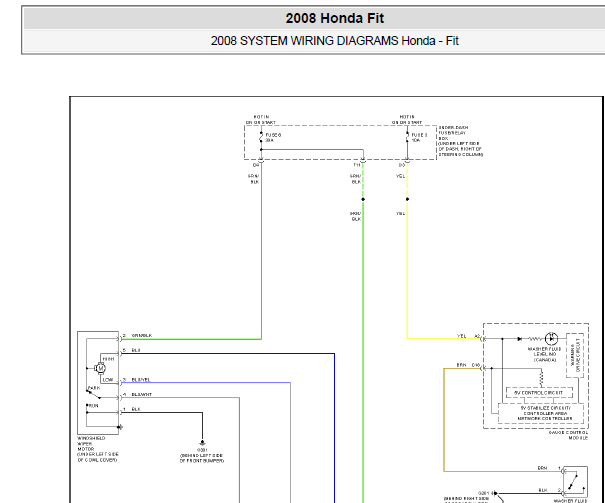605x503 pixels.
Task: Click the 'YEL' label above the yellow splice
Action: (x=401, y=176)
